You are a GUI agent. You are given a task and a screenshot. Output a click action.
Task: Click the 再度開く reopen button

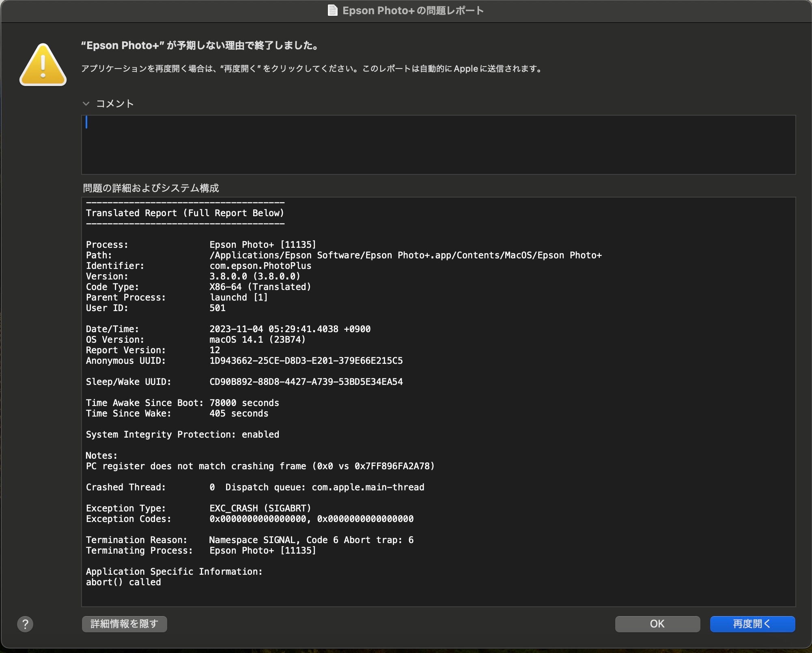click(752, 624)
